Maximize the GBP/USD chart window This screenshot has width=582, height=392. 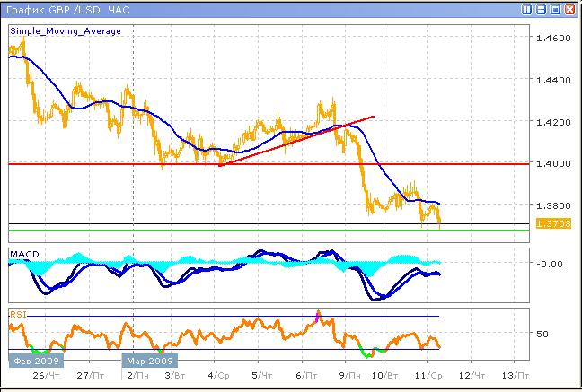(556, 9)
